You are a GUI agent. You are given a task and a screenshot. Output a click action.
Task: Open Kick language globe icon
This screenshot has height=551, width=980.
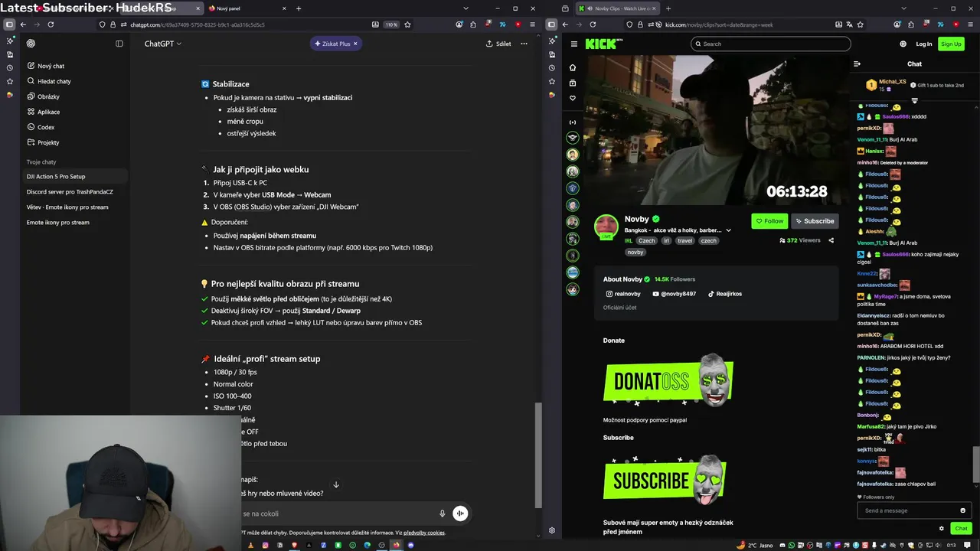pyautogui.click(x=903, y=44)
